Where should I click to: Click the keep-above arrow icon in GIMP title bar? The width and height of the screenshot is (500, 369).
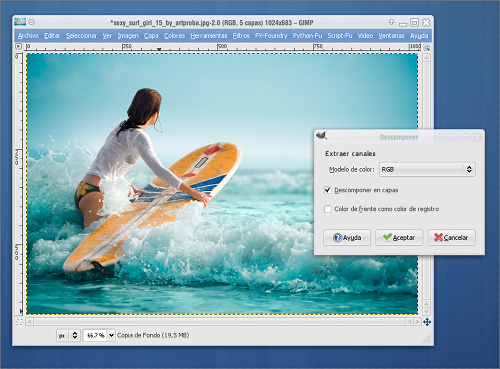392,22
